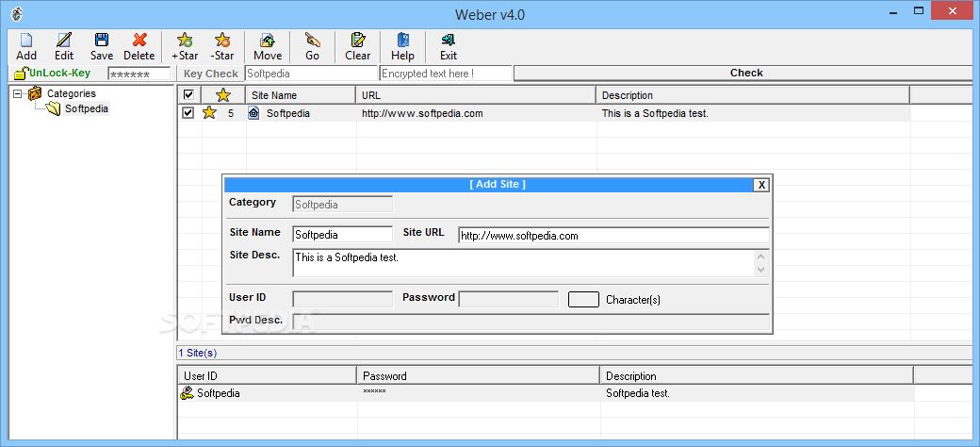Viewport: 980px width, 447px height.
Task: Click the masked password cell in accounts list
Action: (374, 391)
